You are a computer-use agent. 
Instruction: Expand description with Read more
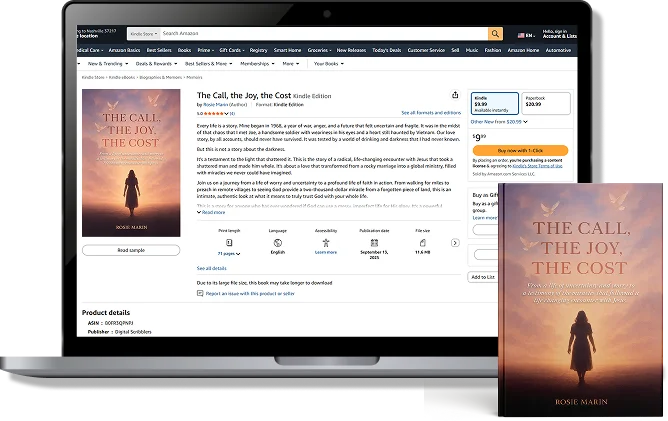211,212
